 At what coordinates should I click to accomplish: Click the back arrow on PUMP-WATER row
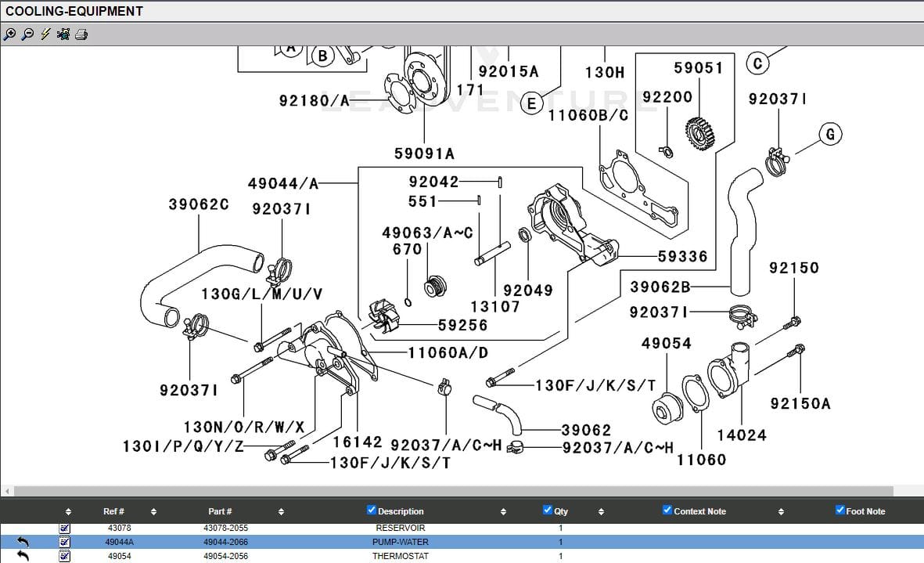[23, 542]
